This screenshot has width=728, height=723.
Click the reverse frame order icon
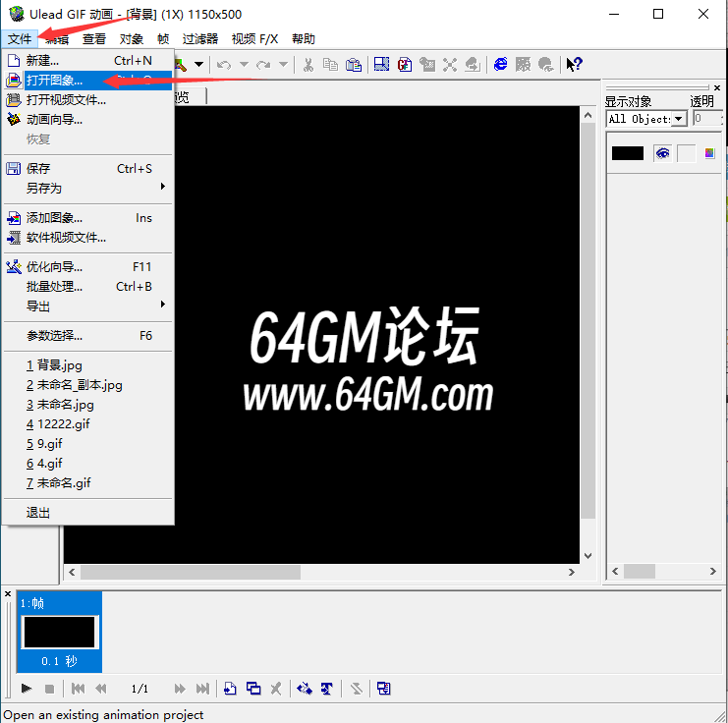356,689
